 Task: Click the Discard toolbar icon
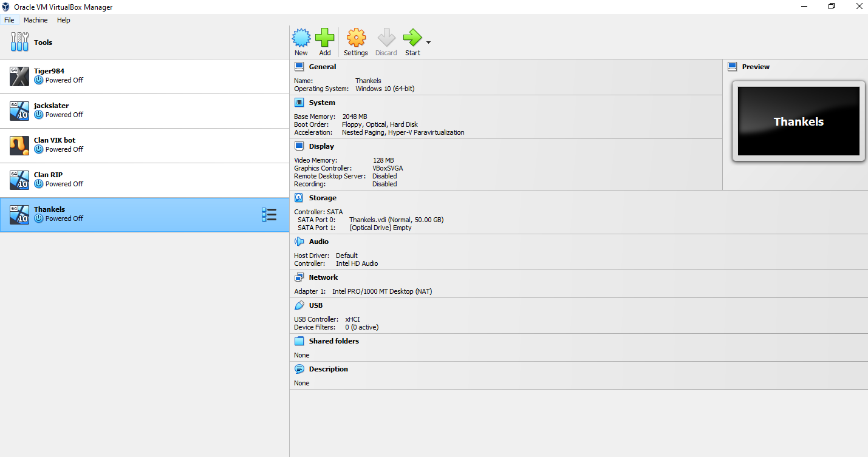tap(386, 38)
